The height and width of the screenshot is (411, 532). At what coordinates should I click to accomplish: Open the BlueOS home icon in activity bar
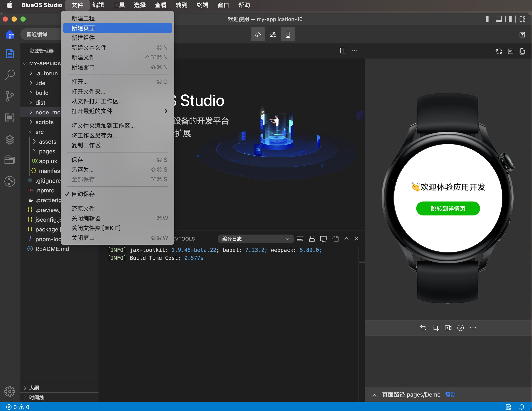coord(10,34)
